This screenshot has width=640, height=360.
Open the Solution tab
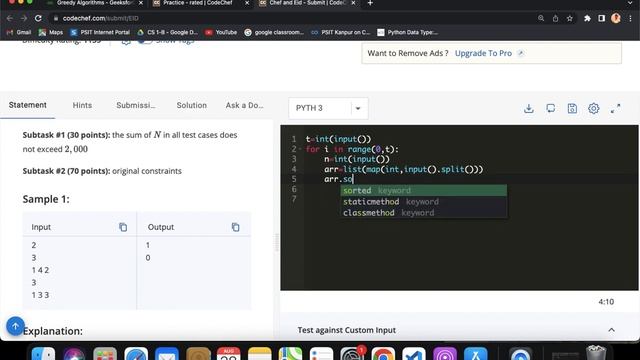pyautogui.click(x=191, y=105)
